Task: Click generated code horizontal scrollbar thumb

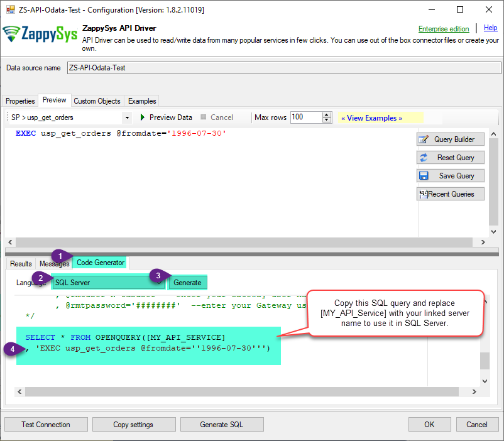Action: coord(242,391)
